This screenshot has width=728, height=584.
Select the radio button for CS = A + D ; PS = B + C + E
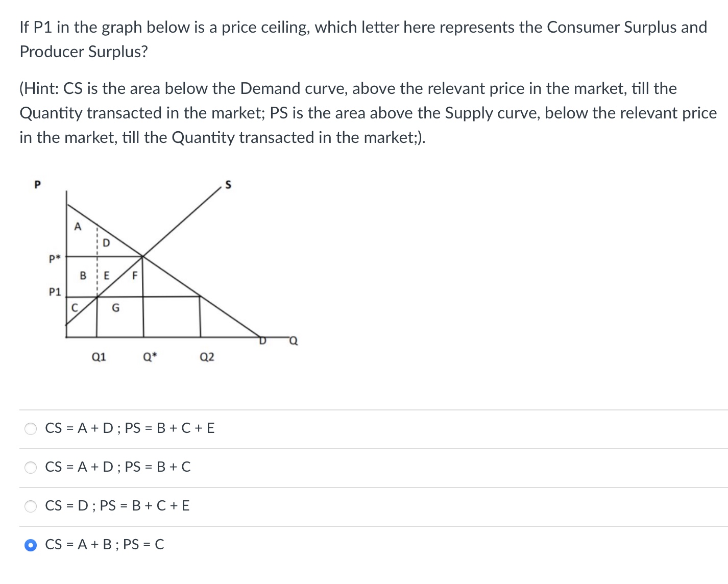pyautogui.click(x=31, y=429)
